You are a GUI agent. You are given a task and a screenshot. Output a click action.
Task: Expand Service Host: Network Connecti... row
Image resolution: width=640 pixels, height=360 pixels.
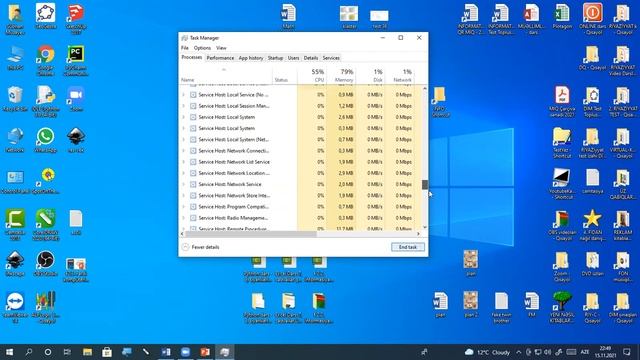tap(183, 151)
